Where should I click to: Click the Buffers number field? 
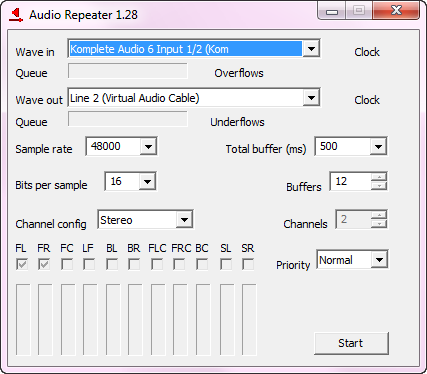350,181
